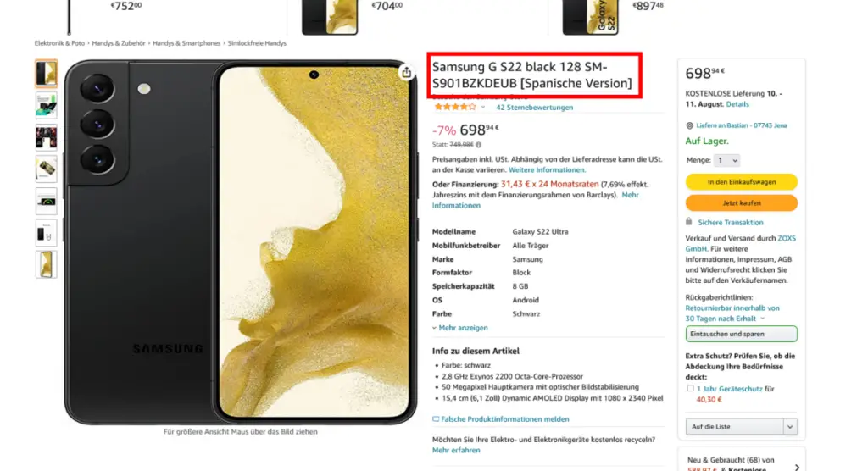The width and height of the screenshot is (868, 471).
Task: Open Simlockfreie Handys breadcrumb
Action: pyautogui.click(x=257, y=43)
